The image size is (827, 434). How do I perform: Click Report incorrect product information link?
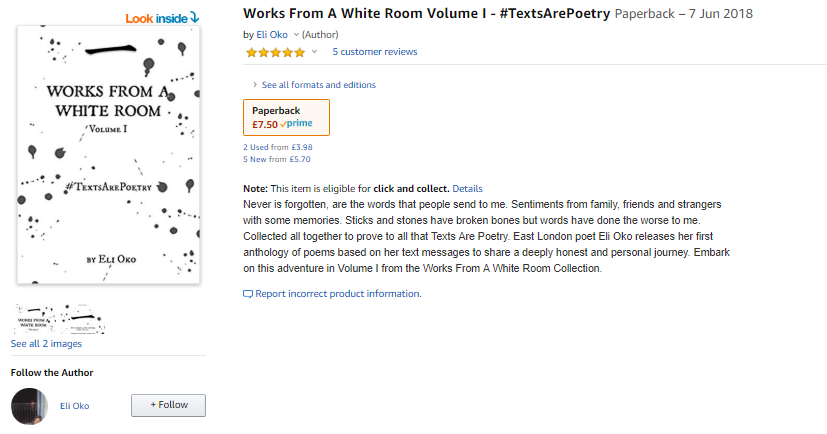tap(338, 294)
